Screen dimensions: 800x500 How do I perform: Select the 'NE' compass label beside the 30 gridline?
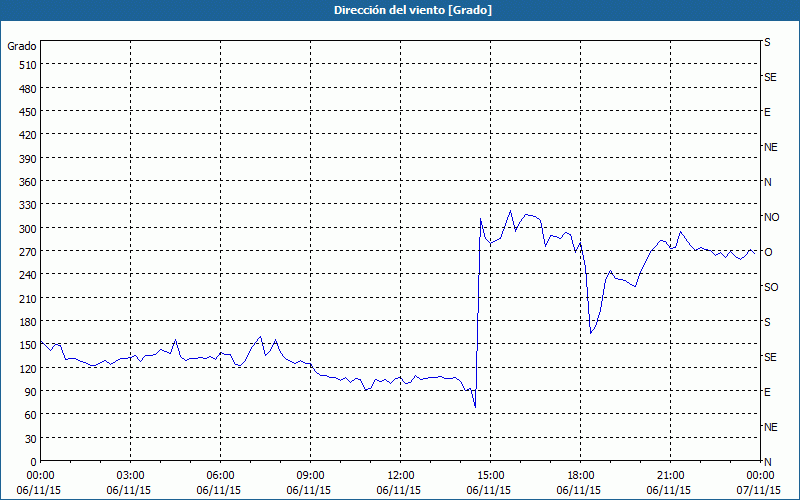[x=771, y=427]
